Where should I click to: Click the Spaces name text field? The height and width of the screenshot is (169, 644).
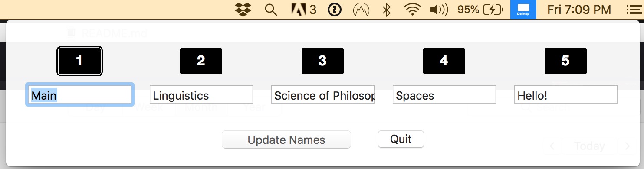coord(444,94)
